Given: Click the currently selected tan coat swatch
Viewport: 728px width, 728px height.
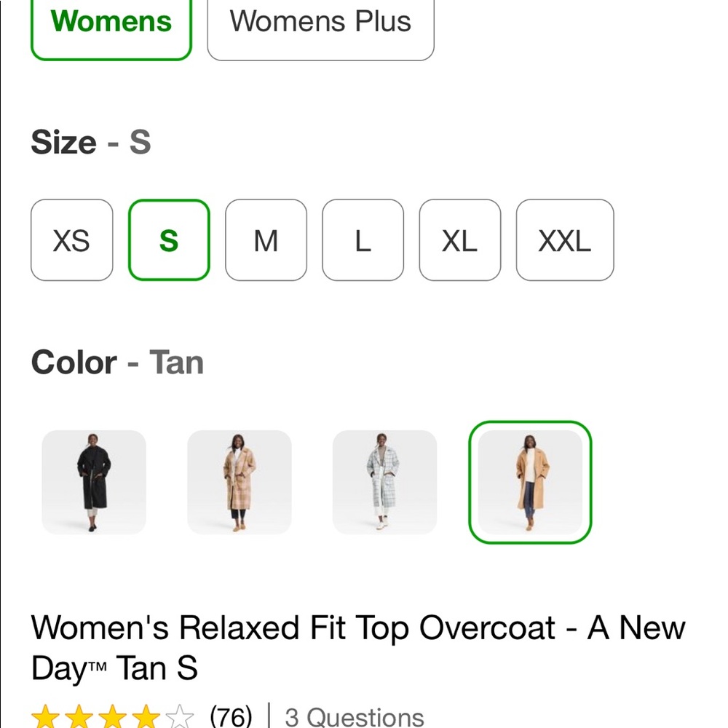Looking at the screenshot, I should coord(530,482).
